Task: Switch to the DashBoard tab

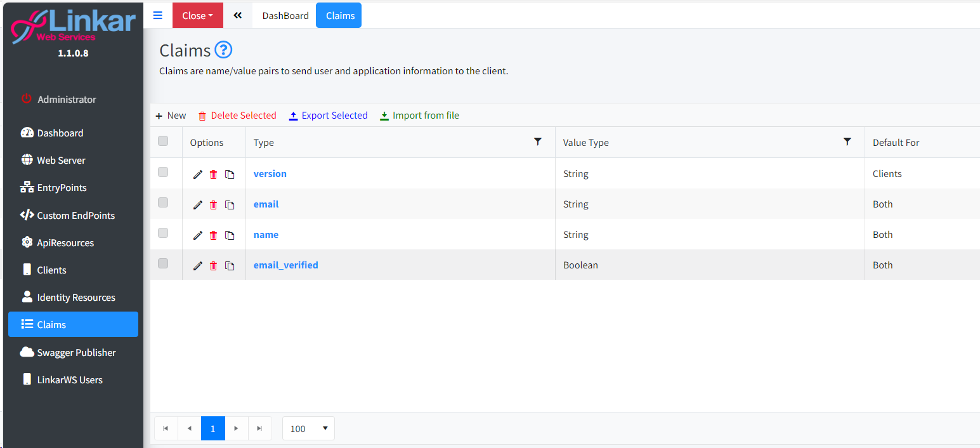Action: point(285,15)
